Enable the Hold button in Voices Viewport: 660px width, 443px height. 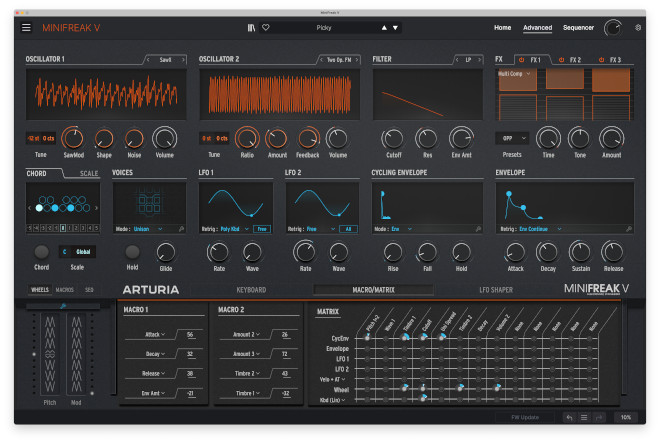click(132, 253)
